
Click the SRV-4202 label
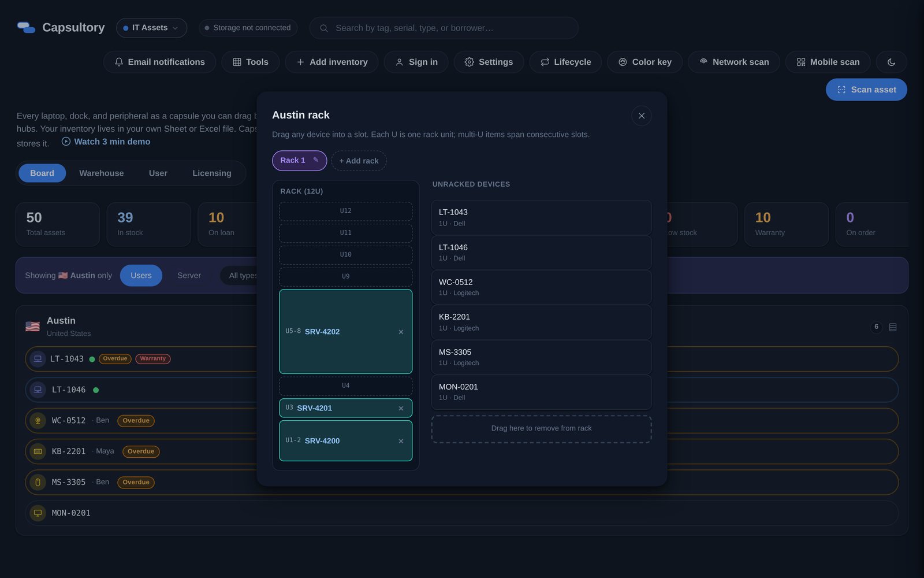[322, 332]
